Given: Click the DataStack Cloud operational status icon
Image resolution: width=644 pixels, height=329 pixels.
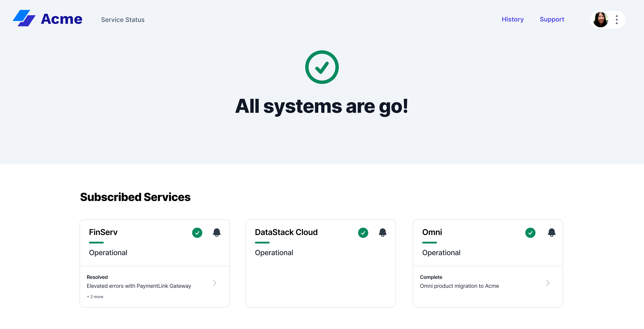Looking at the screenshot, I should [363, 233].
